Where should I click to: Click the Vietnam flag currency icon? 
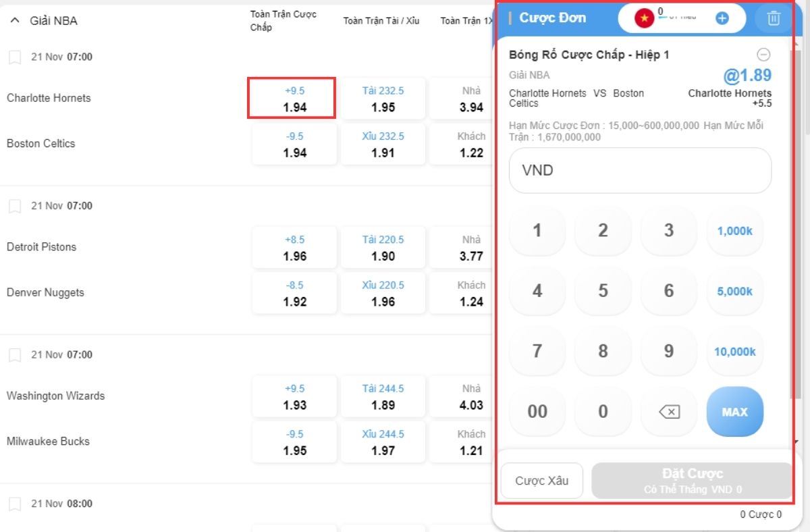coord(643,18)
